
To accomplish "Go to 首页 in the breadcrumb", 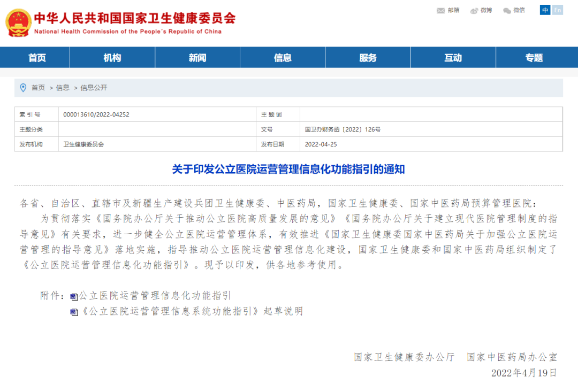I will pos(38,88).
